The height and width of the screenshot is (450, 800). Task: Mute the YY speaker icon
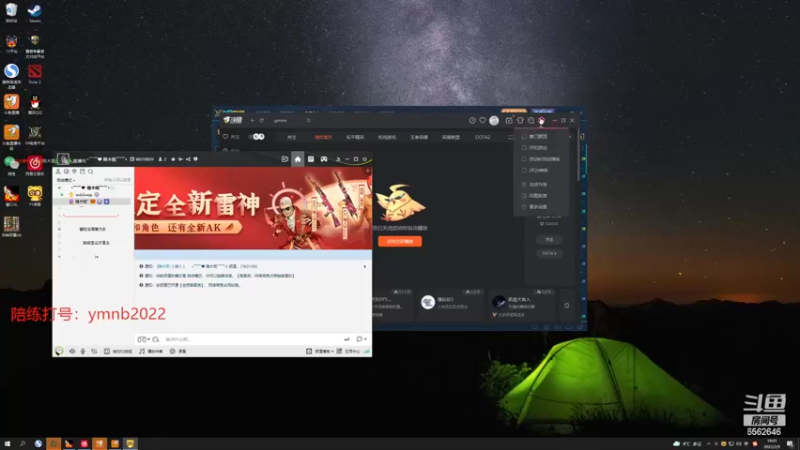pyautogui.click(x=72, y=352)
